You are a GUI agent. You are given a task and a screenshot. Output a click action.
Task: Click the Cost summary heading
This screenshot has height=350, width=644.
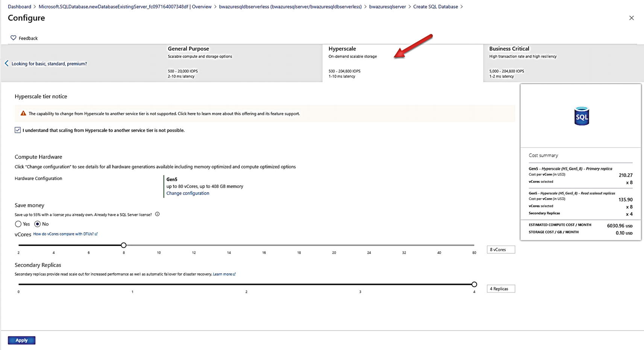tap(543, 155)
